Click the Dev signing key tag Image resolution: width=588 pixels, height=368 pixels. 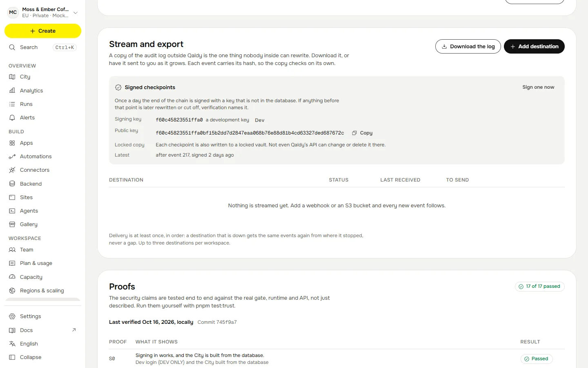[x=260, y=120]
